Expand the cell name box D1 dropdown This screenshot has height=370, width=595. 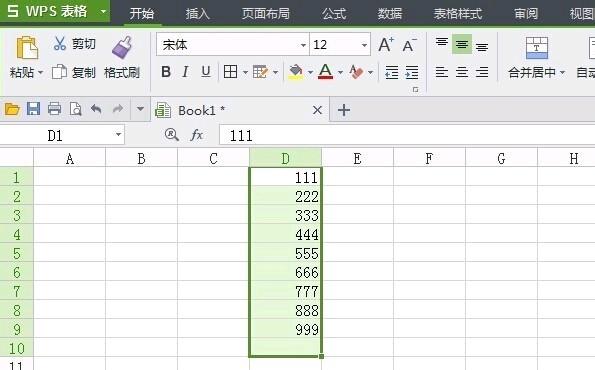[118, 135]
